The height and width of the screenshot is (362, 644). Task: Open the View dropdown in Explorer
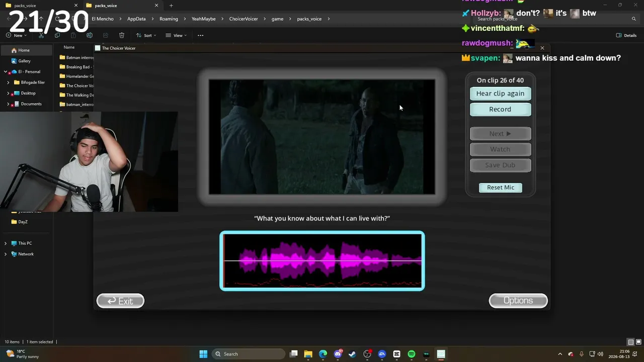pos(176,35)
